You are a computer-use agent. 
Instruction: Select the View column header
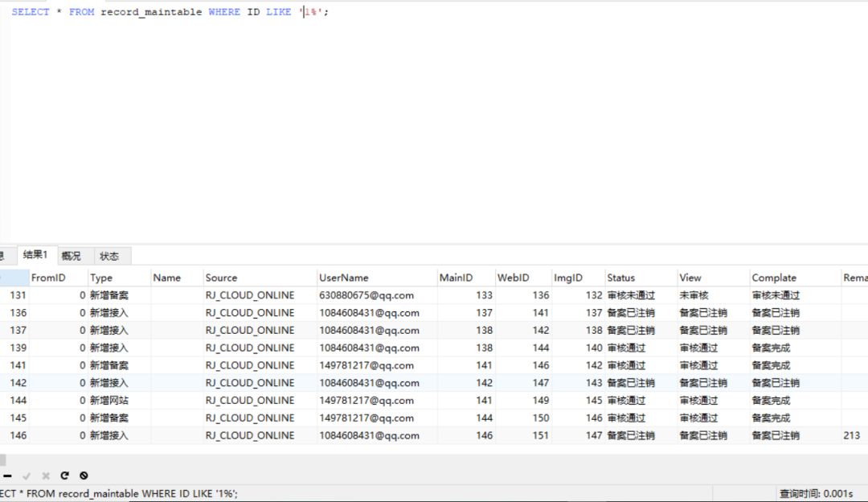[714, 278]
